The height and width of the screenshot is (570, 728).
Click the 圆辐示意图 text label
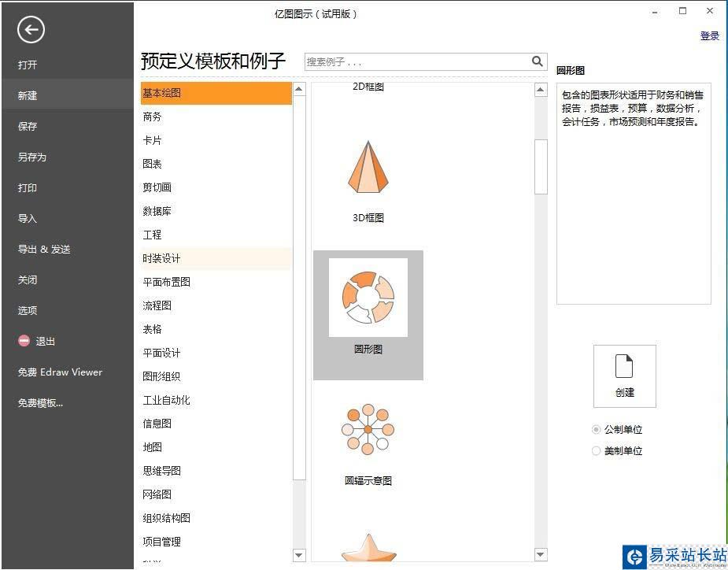click(368, 481)
